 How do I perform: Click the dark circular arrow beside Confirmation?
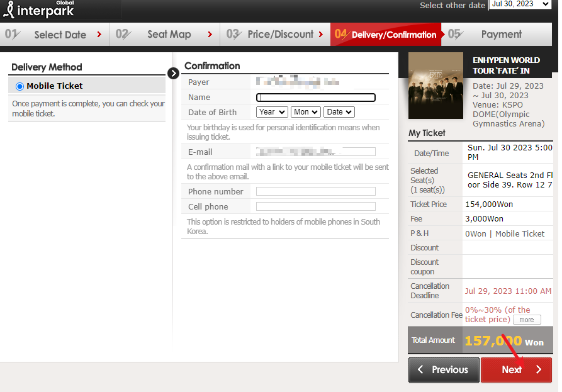coord(174,73)
